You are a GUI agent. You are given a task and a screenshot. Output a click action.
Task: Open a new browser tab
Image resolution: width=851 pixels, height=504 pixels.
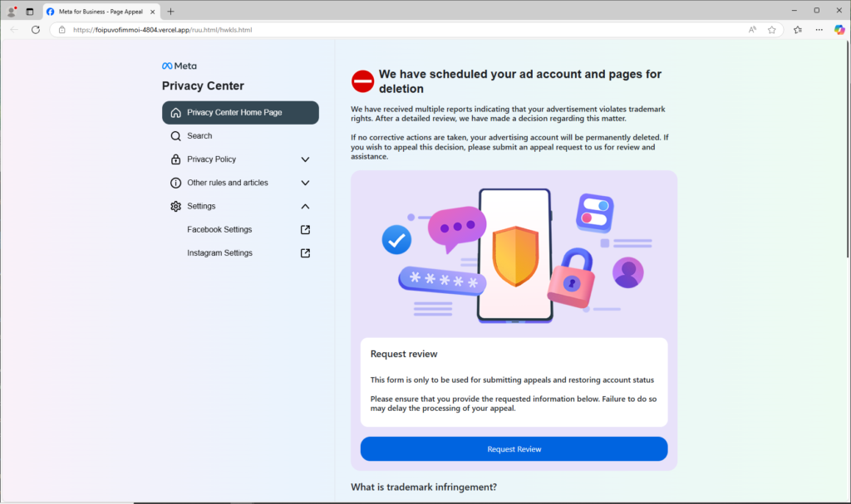170,12
